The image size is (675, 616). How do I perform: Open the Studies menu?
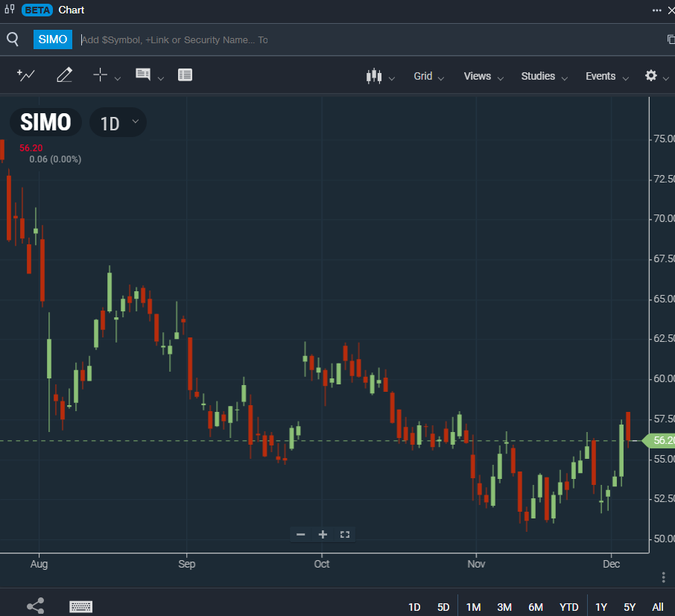(544, 76)
